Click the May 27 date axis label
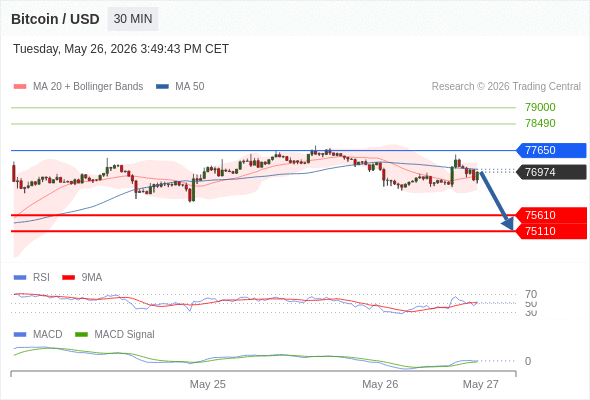The height and width of the screenshot is (400, 590). [481, 384]
